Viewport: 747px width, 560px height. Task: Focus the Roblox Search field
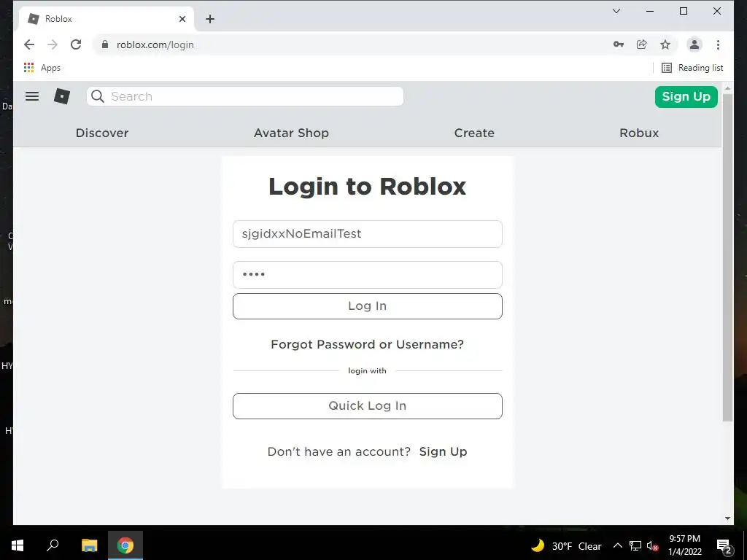click(x=245, y=96)
